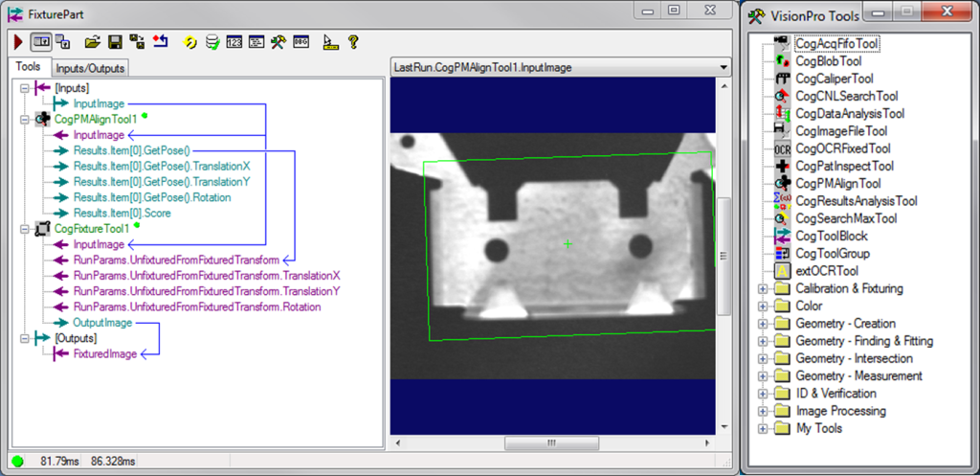Collapse the CogFixtureTool1 tree node
980x476 pixels.
pos(24,229)
